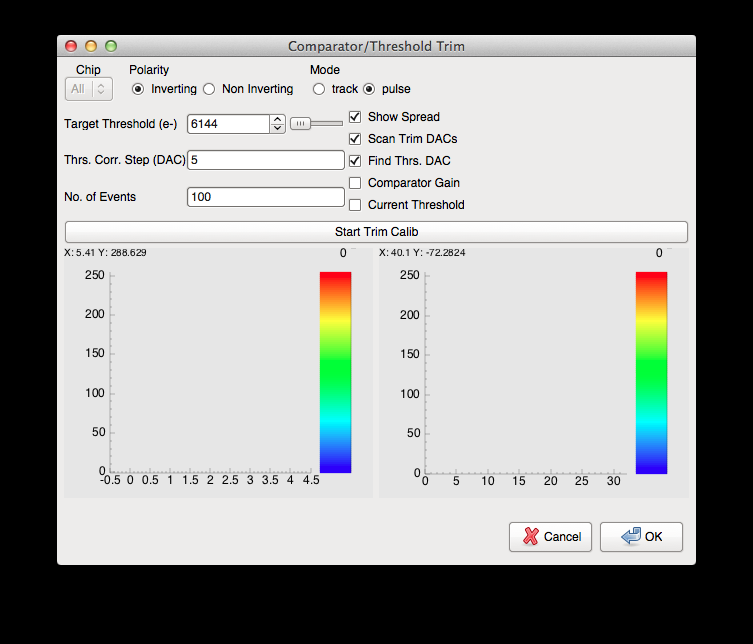Select the Non Inverting polarity option
The width and height of the screenshot is (753, 644).
[209, 89]
